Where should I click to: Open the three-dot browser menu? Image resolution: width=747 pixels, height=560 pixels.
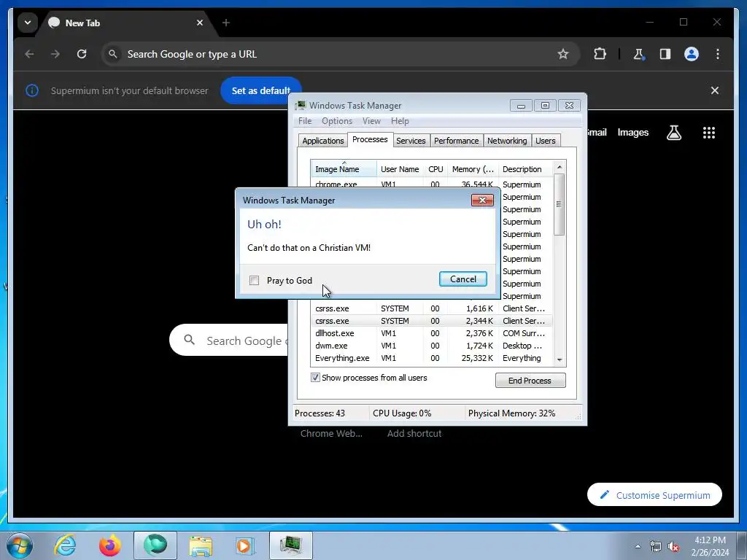(718, 54)
